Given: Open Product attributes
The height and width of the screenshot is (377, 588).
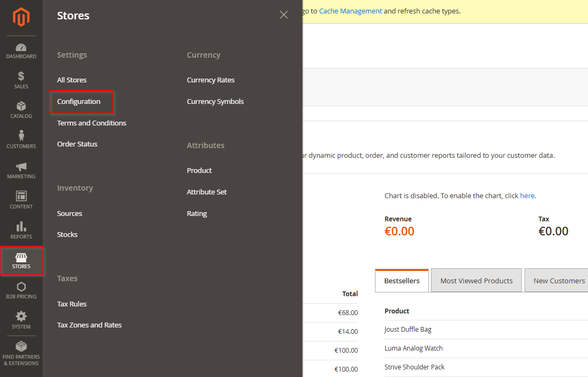Looking at the screenshot, I should [199, 171].
